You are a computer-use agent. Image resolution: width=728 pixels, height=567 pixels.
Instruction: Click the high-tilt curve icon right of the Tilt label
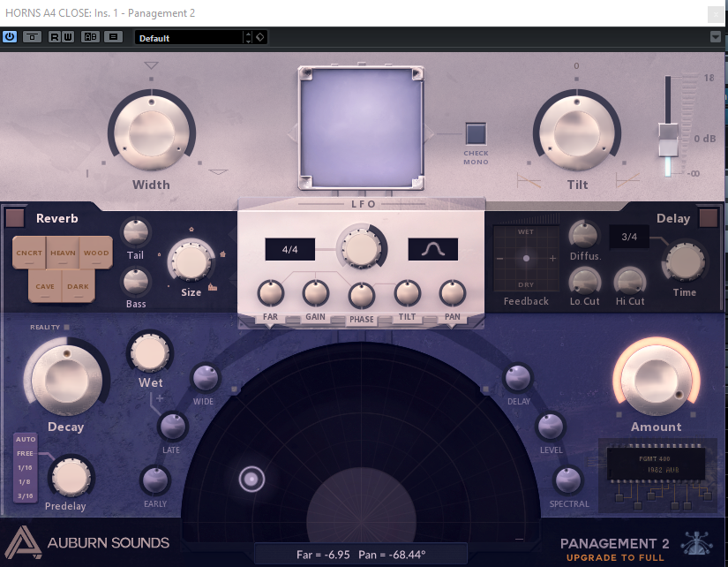pyautogui.click(x=627, y=180)
